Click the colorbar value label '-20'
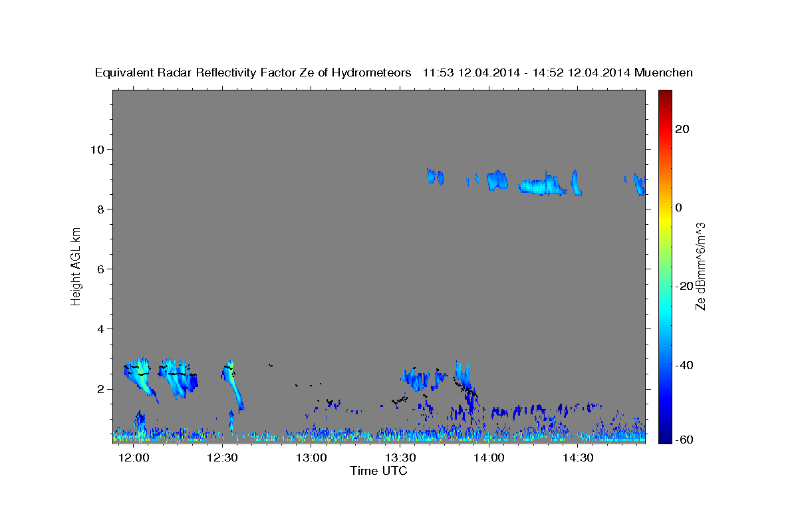This screenshot has width=798, height=532. click(684, 286)
